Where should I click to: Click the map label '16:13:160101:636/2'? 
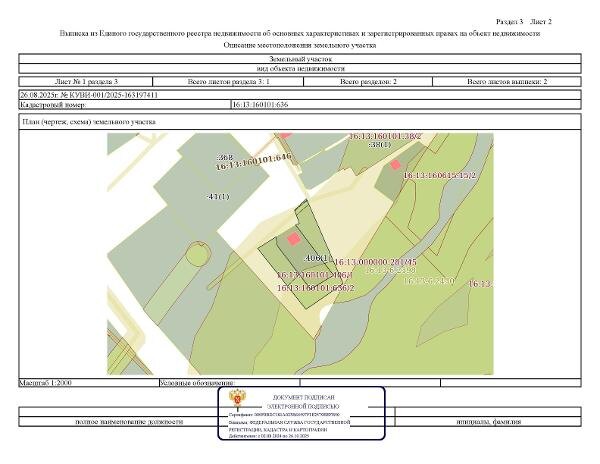[x=316, y=288]
